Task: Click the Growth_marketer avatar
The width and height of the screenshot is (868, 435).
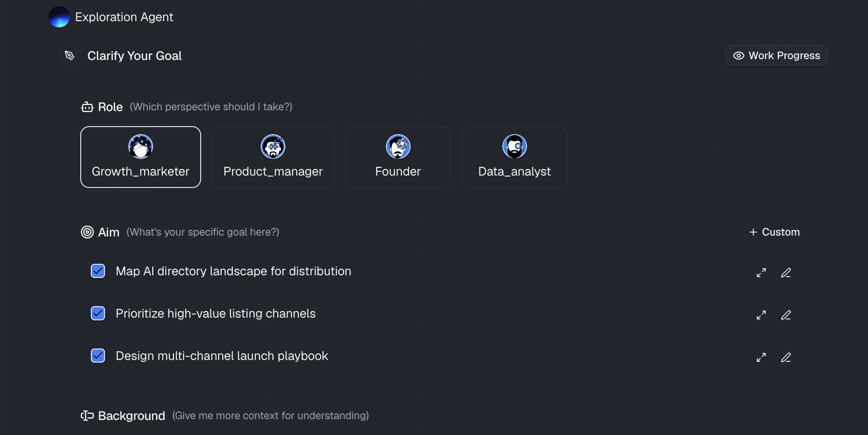Action: coord(141,146)
